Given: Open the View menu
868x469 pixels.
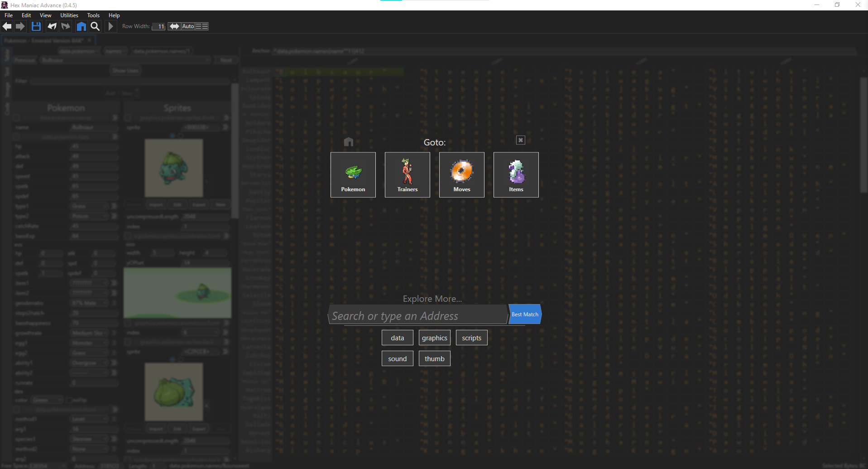Looking at the screenshot, I should [45, 15].
